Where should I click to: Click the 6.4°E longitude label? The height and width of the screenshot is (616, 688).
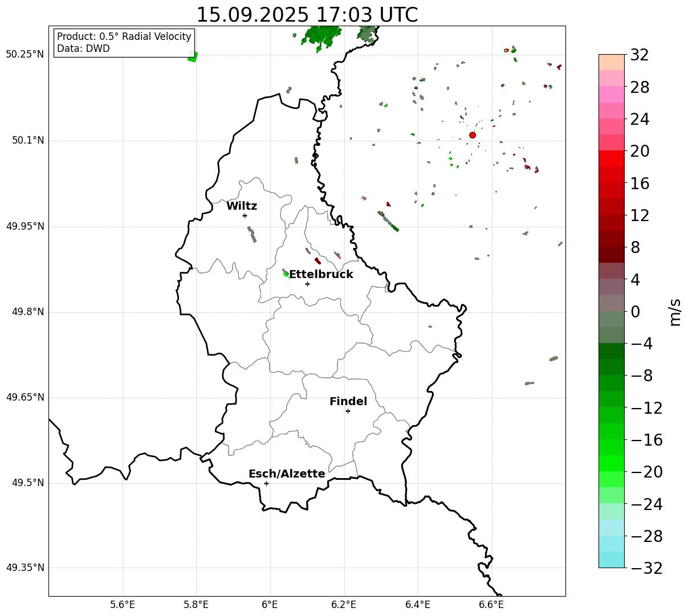[x=418, y=605]
